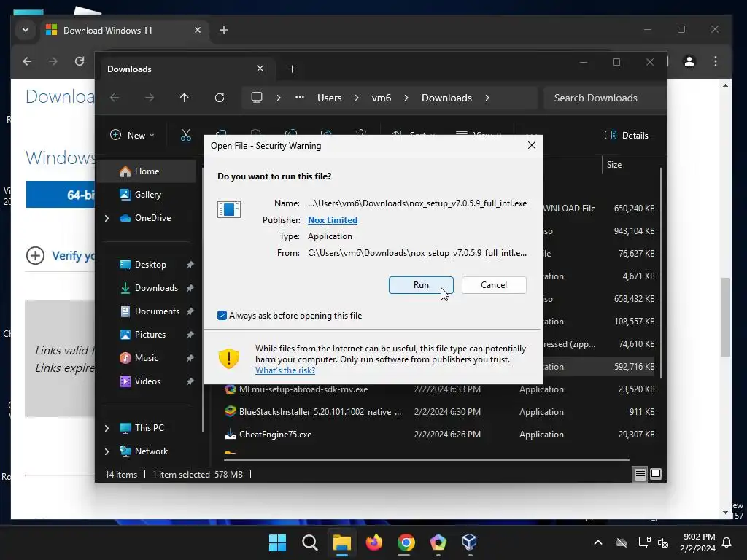Click the muted volume tray icon
The height and width of the screenshot is (560, 747).
point(663,542)
